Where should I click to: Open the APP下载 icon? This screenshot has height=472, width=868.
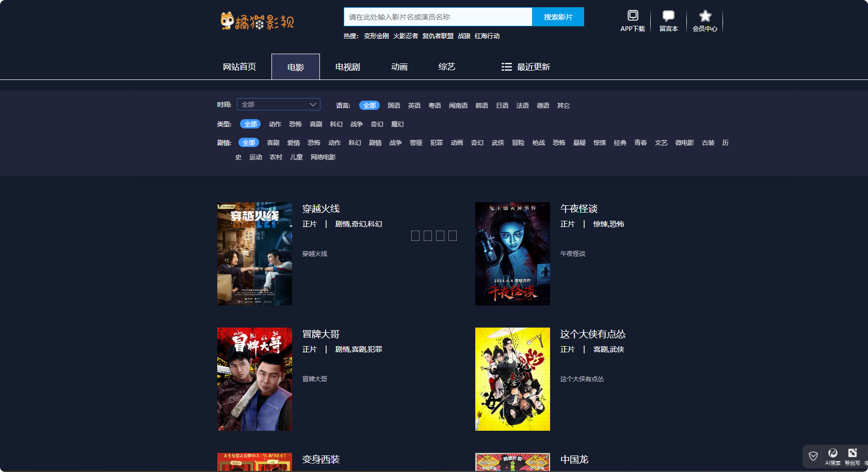tap(633, 15)
